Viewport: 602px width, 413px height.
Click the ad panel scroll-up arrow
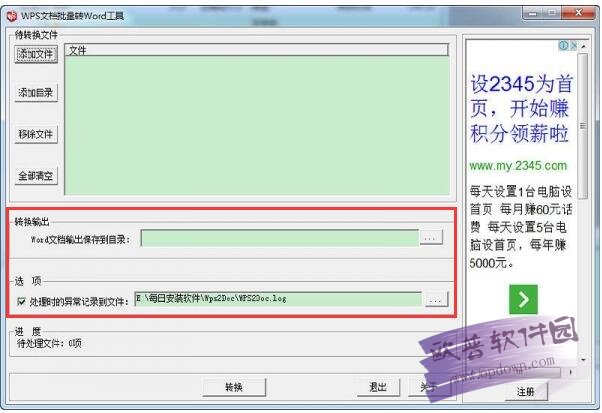click(584, 47)
